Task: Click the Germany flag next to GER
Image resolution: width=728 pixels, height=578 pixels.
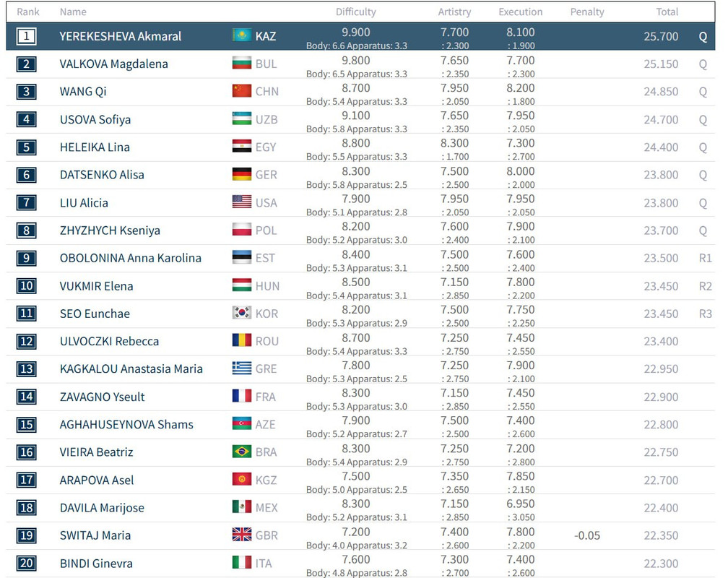Action: pos(242,174)
